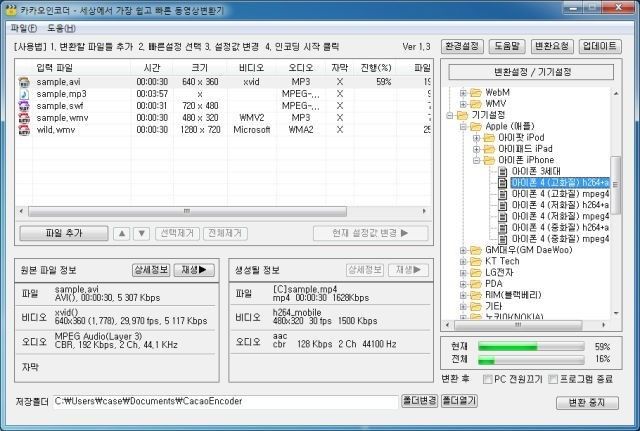Image resolution: width=640 pixels, height=431 pixels.
Task: Move selected file down with arrow button
Action: (142, 233)
